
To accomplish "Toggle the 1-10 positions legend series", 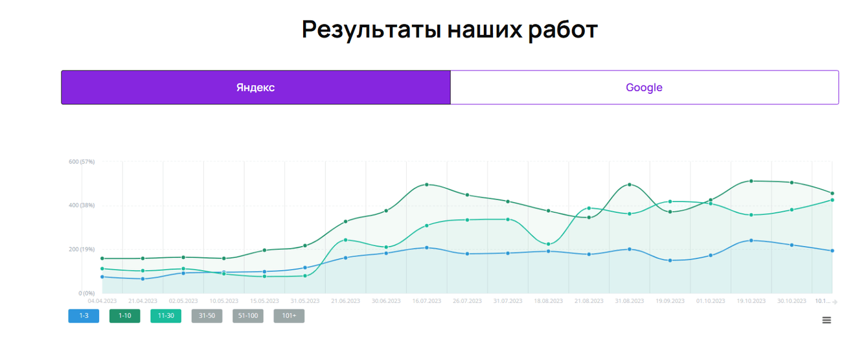I will tap(124, 316).
